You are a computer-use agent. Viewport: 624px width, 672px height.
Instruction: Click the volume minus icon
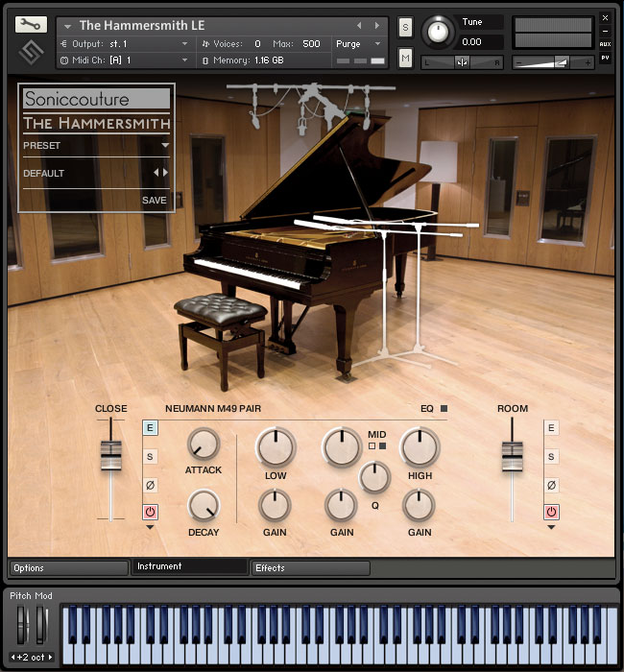pos(518,63)
